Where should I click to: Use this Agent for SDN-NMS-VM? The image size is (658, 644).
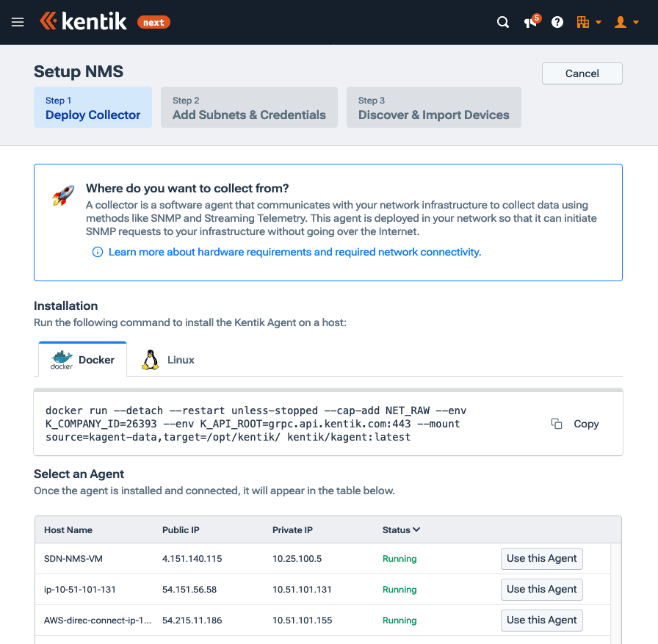coord(541,559)
